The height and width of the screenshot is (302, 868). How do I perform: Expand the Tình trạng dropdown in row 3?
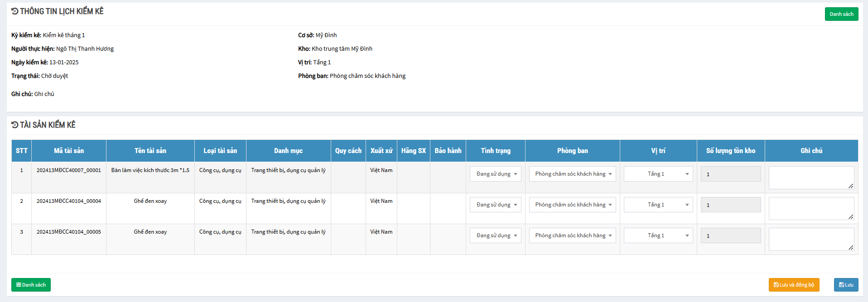[x=496, y=235]
